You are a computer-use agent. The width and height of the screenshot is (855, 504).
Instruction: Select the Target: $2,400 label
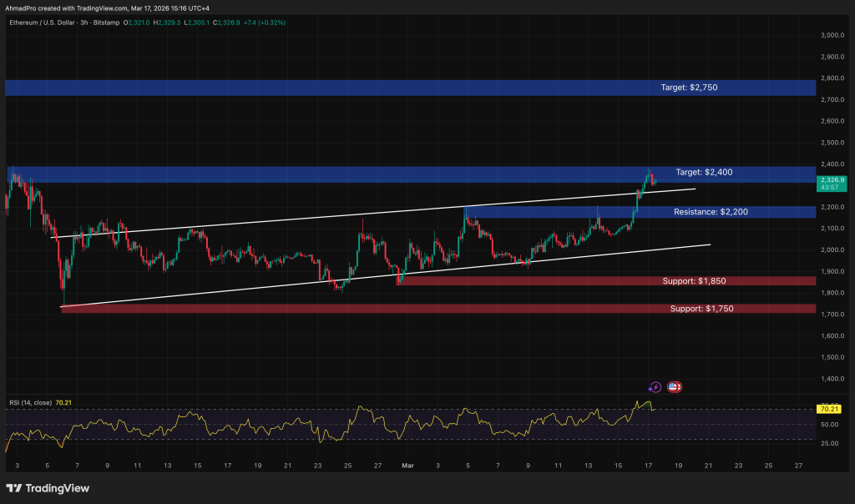(x=706, y=172)
